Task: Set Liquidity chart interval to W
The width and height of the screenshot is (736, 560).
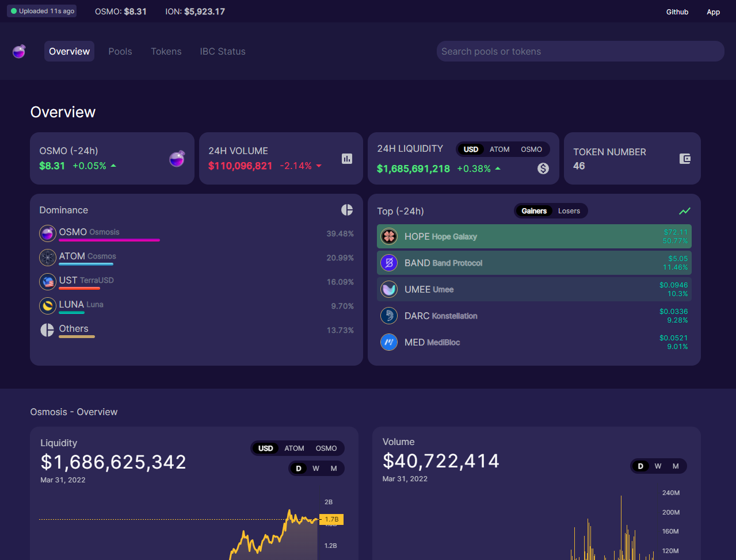Action: coord(316,469)
